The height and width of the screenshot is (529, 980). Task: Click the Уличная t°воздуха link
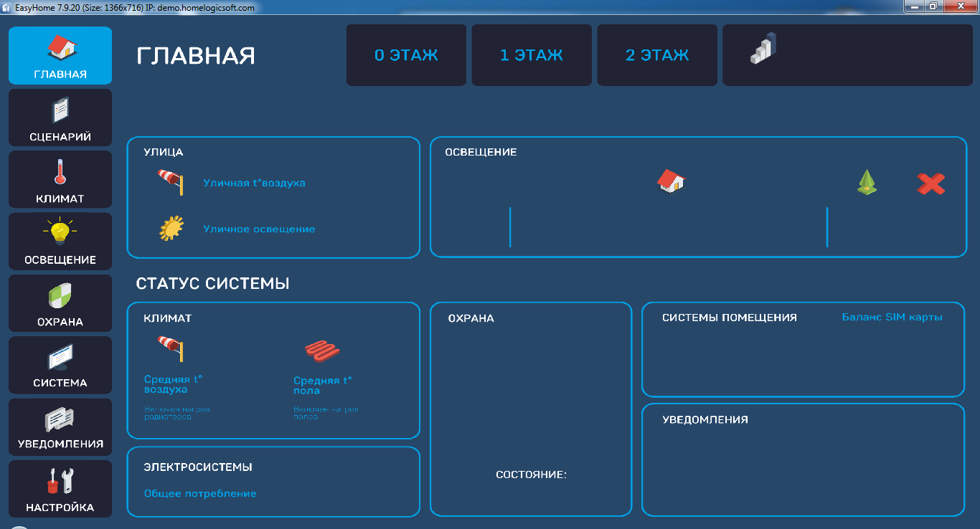254,183
